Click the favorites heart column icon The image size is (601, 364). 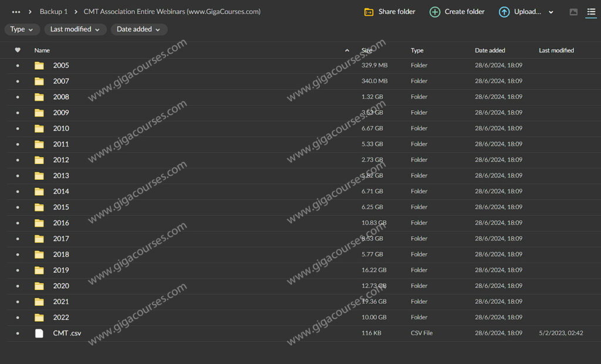(x=18, y=50)
